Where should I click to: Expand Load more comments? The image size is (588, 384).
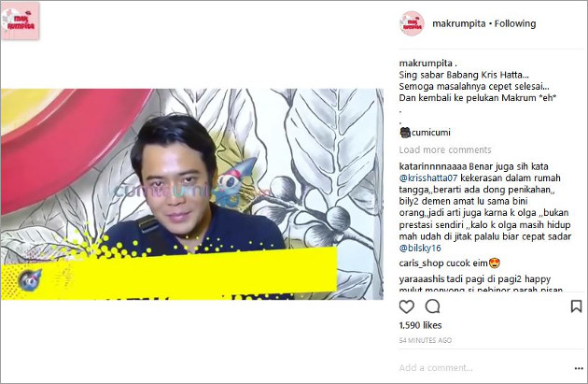445,149
